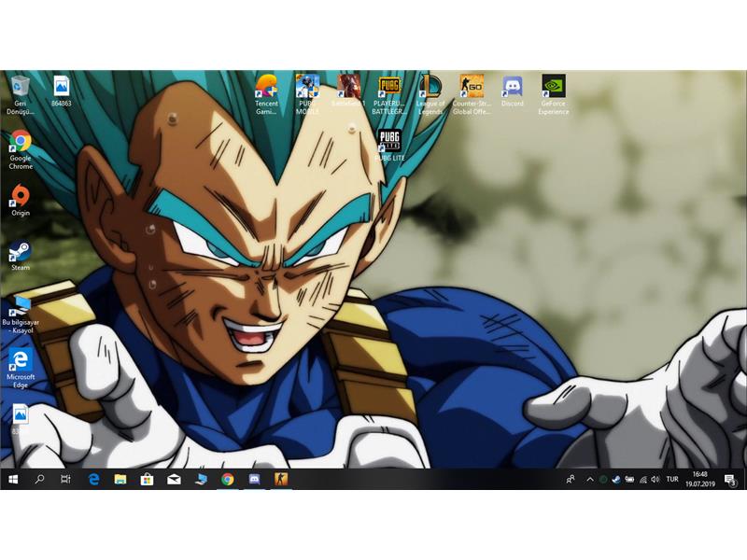
Task: Open the Discord shortcut on the desktop
Action: point(512,91)
